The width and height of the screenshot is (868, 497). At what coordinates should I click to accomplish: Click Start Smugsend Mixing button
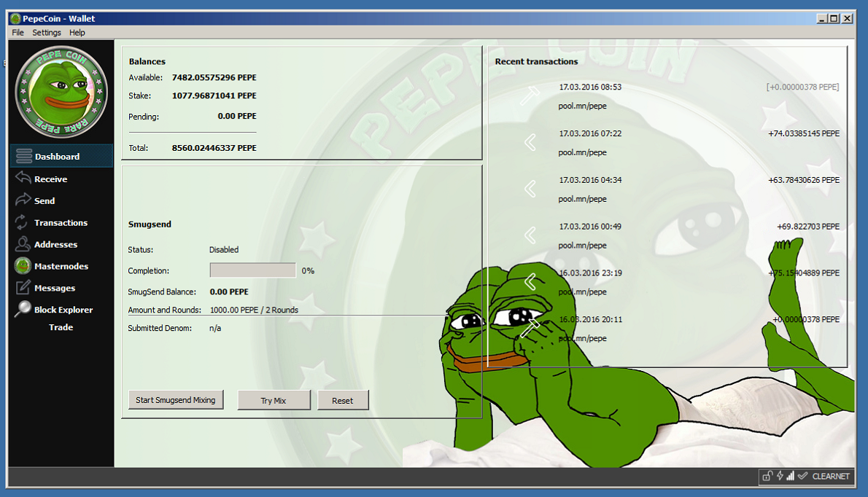tap(176, 399)
